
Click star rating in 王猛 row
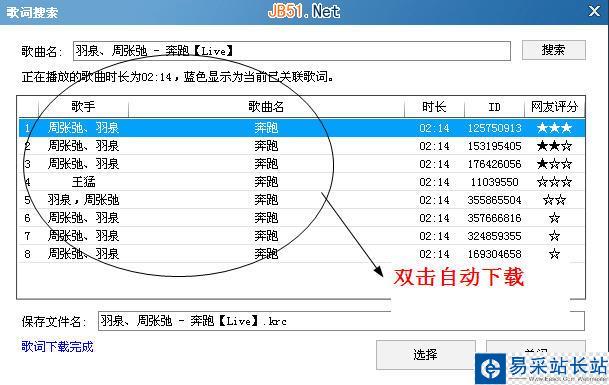tap(554, 182)
